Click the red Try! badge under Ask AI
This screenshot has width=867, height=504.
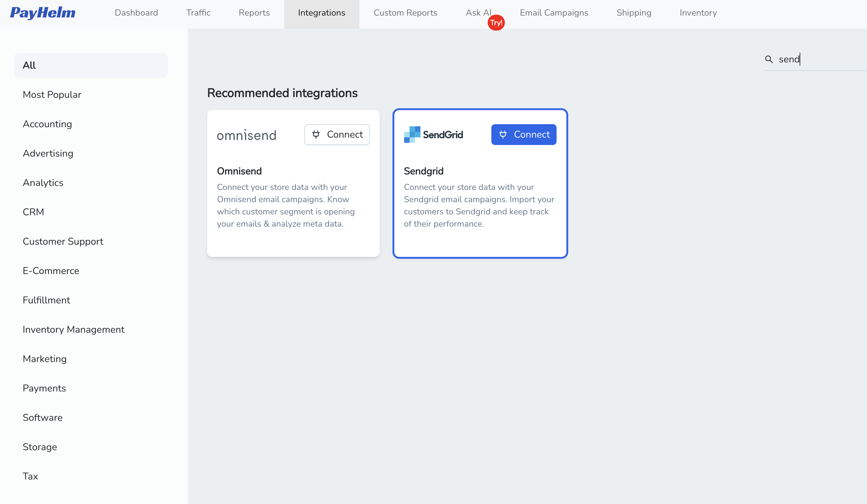(496, 23)
